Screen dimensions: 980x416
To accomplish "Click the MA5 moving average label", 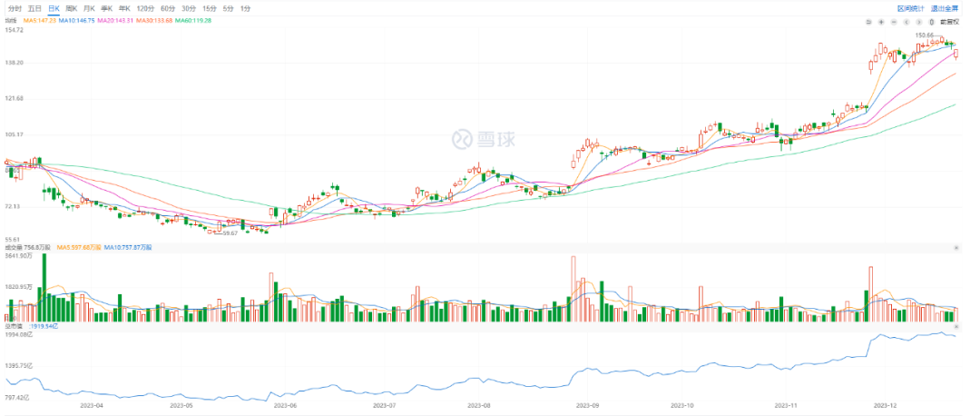I will [38, 20].
